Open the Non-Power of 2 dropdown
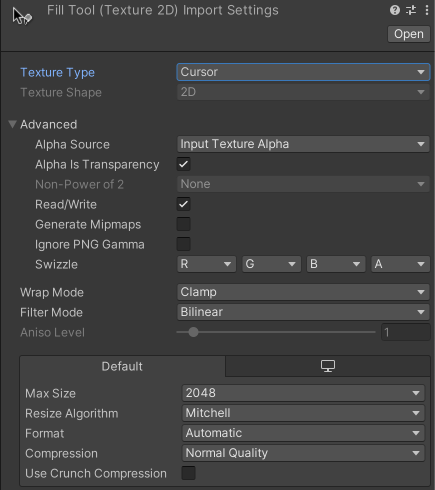 coord(303,184)
